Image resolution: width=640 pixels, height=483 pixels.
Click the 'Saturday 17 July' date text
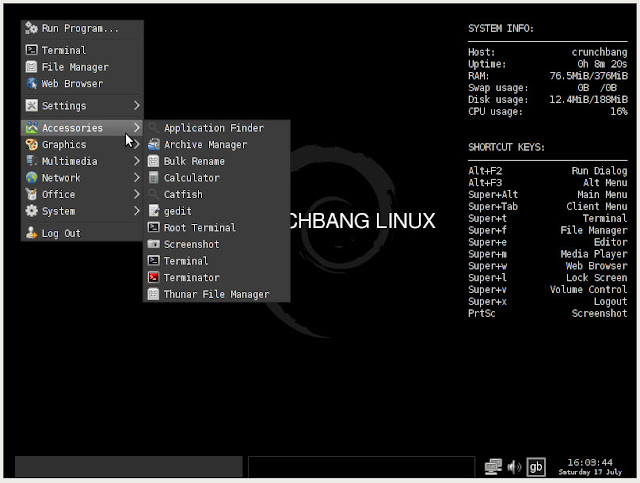(590, 472)
